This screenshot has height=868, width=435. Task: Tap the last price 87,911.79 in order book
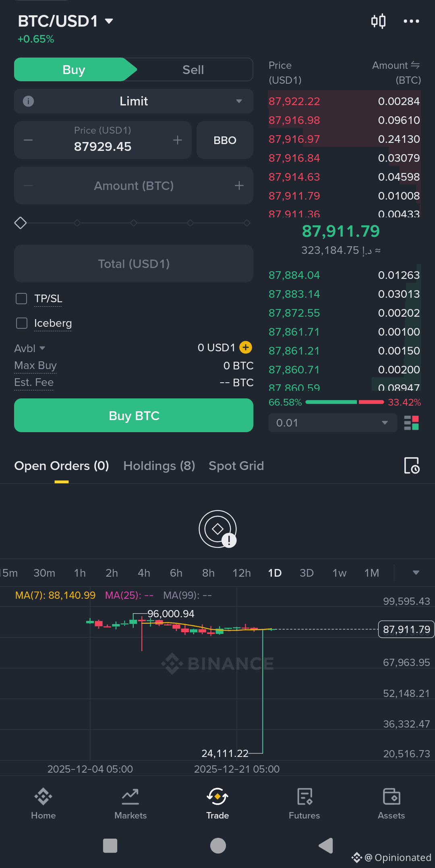341,231
